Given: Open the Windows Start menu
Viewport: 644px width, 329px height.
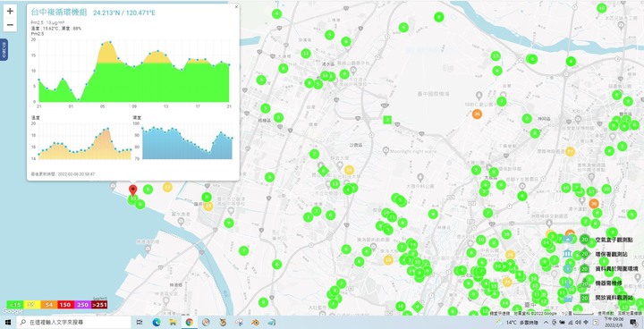Looking at the screenshot, I should 8,323.
